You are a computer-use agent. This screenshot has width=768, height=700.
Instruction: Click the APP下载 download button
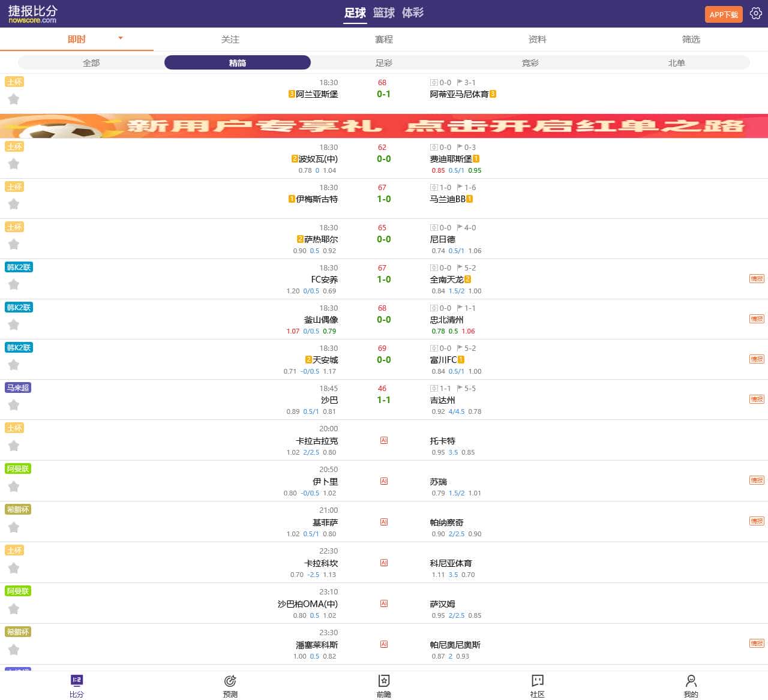pyautogui.click(x=724, y=14)
